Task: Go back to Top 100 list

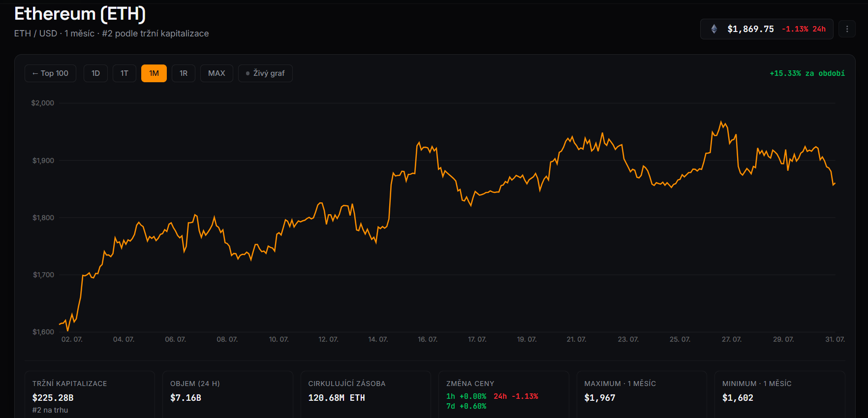Action: tap(50, 73)
